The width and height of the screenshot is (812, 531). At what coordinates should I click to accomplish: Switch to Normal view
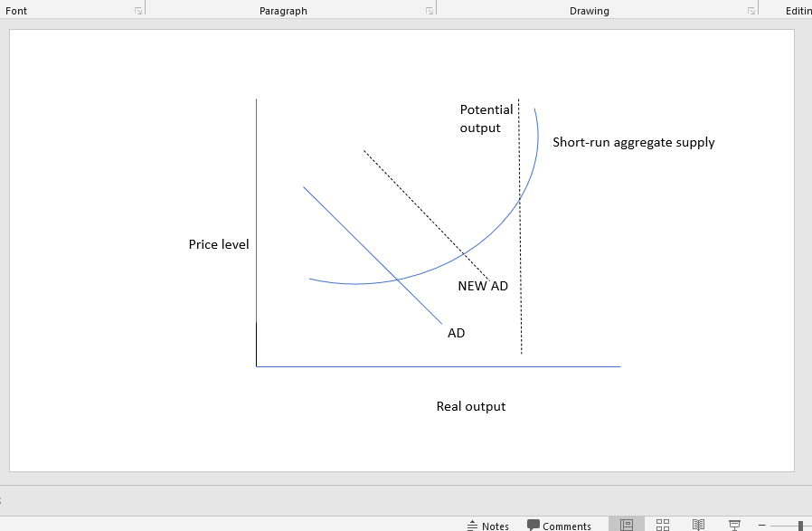627,525
